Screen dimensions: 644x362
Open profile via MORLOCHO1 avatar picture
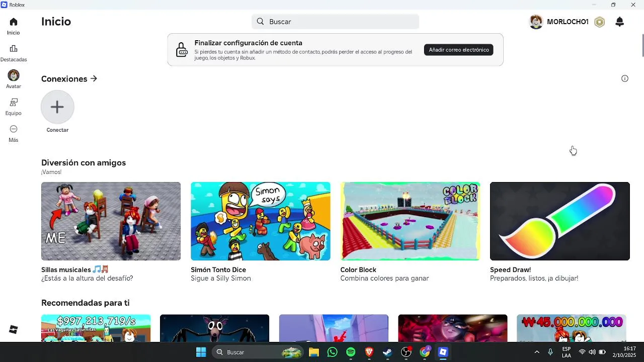pos(536,22)
